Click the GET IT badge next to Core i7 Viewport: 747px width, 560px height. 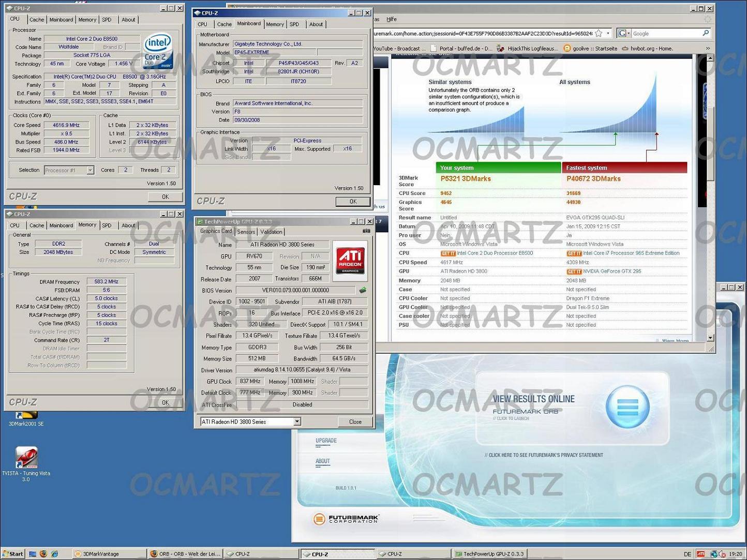tap(574, 253)
